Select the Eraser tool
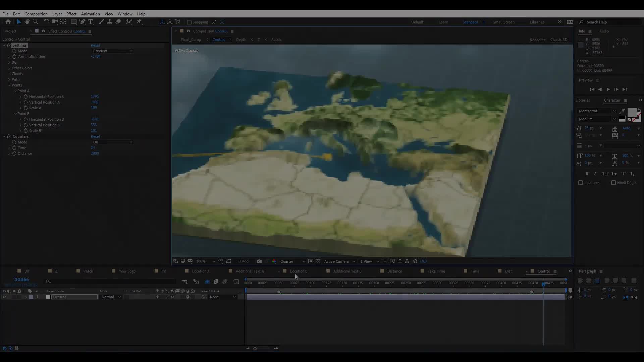The image size is (644, 362). coord(118,22)
